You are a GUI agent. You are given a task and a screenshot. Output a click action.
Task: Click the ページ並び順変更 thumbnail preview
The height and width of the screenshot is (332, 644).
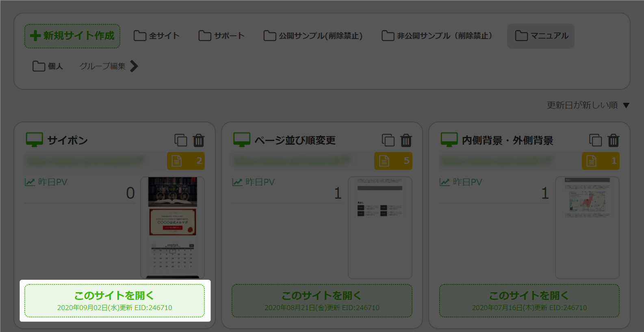(380, 228)
